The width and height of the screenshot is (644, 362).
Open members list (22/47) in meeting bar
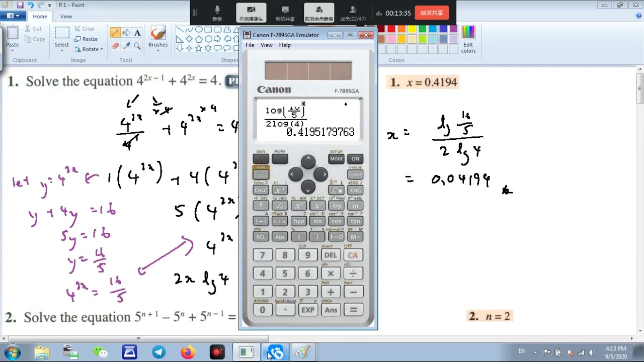click(353, 13)
